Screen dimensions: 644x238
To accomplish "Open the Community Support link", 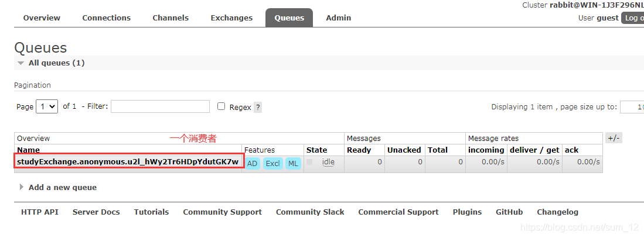I will (222, 212).
